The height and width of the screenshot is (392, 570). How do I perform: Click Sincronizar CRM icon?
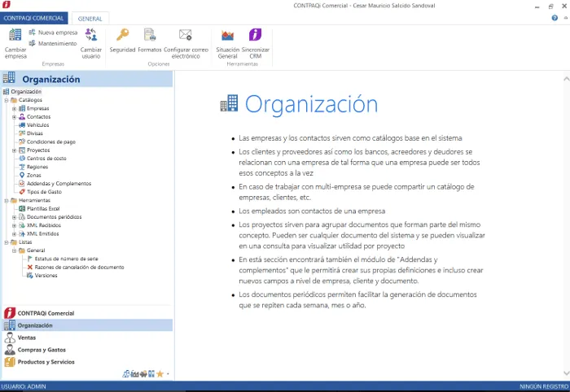pyautogui.click(x=256, y=35)
